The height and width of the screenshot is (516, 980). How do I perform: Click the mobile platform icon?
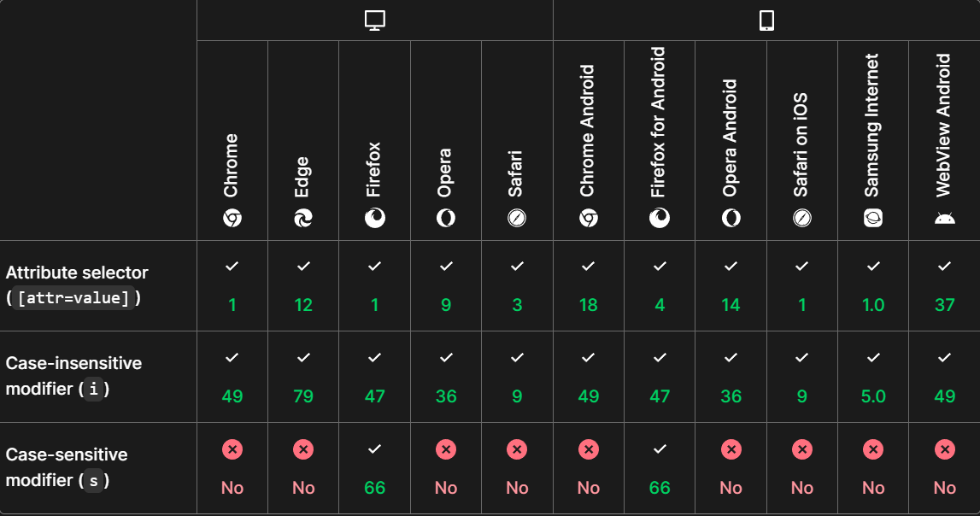(x=766, y=21)
